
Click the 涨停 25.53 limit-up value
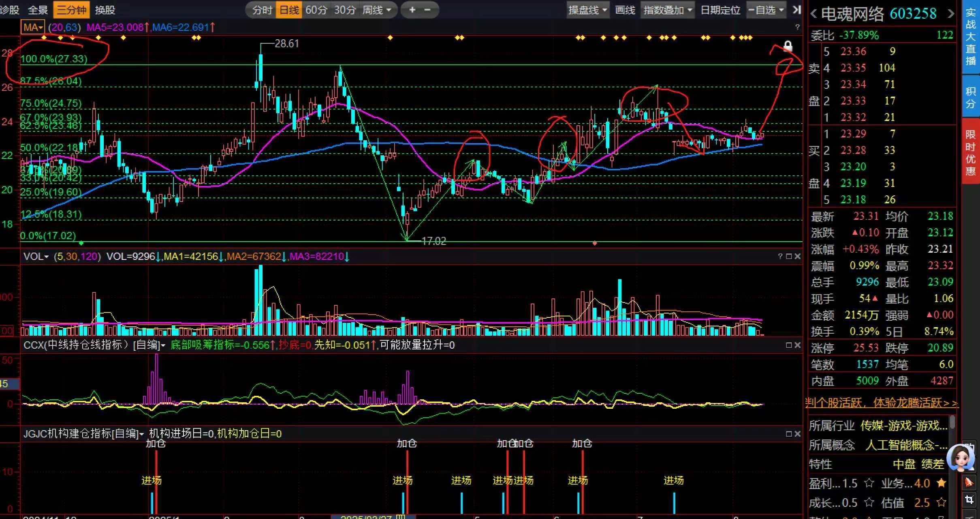tap(866, 347)
